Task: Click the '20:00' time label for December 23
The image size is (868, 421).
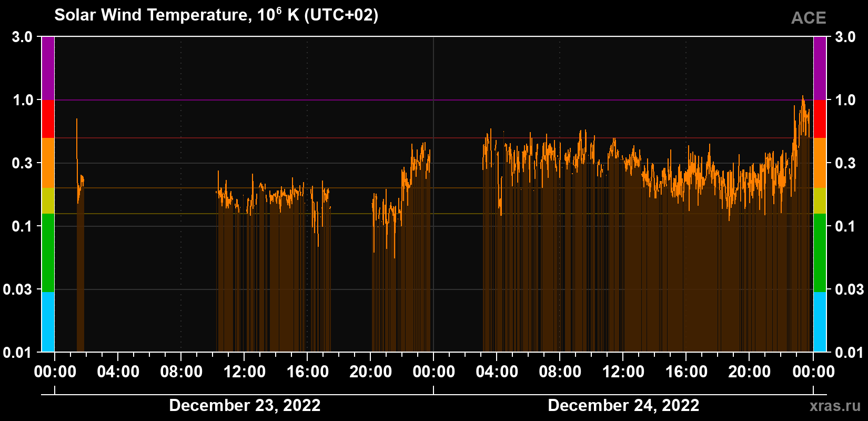Action: 370,372
